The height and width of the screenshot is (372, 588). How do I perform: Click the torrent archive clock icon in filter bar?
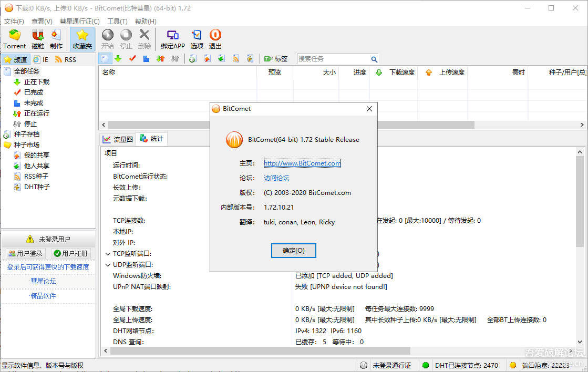pyautogui.click(x=193, y=59)
